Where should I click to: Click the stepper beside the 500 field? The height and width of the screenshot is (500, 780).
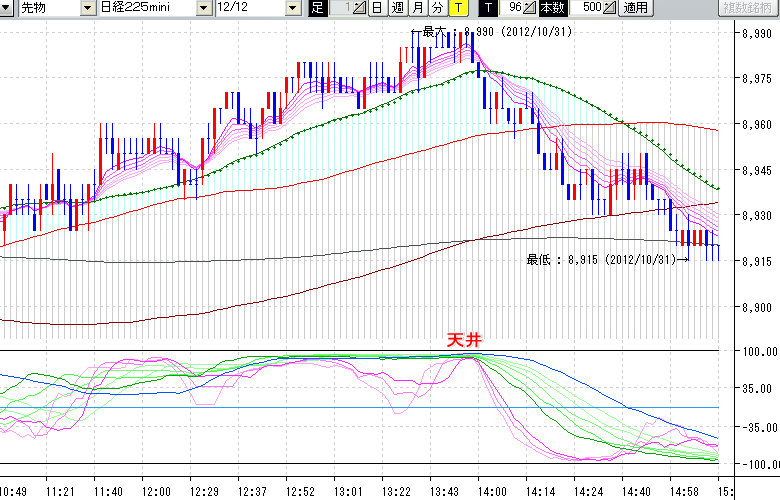pos(609,8)
